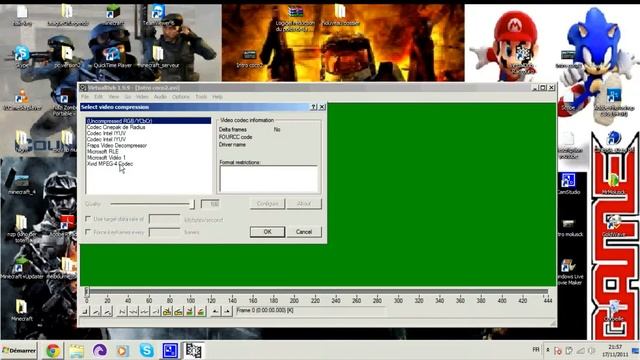Click the Quality slider handle
The image size is (640, 360).
click(192, 204)
